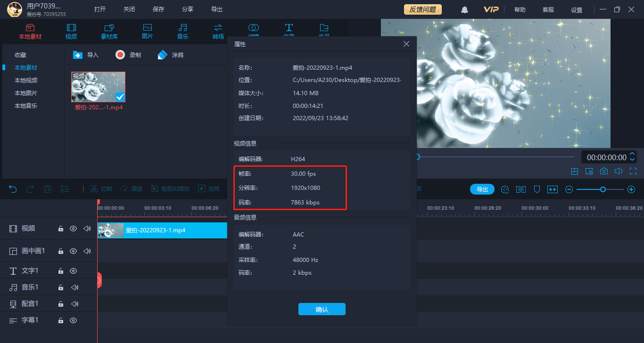Click the 导入 import folder icon
This screenshot has height=343, width=644.
pyautogui.click(x=78, y=55)
